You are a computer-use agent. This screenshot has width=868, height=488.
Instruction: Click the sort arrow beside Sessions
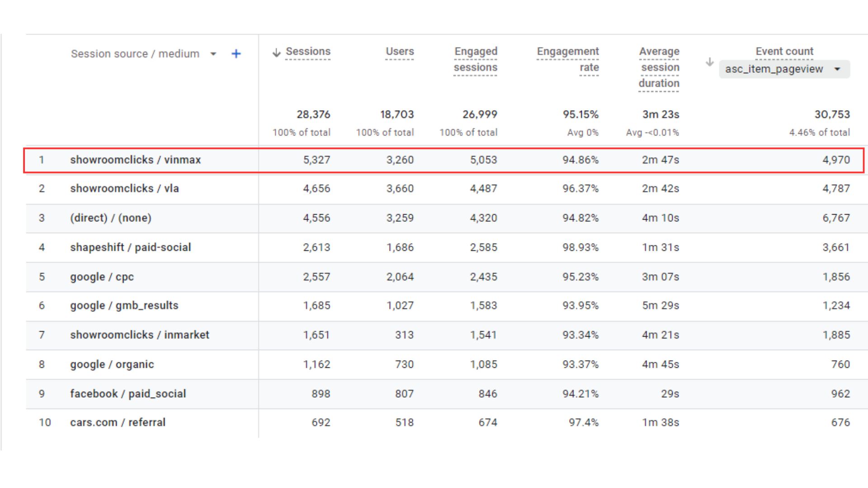click(x=276, y=52)
